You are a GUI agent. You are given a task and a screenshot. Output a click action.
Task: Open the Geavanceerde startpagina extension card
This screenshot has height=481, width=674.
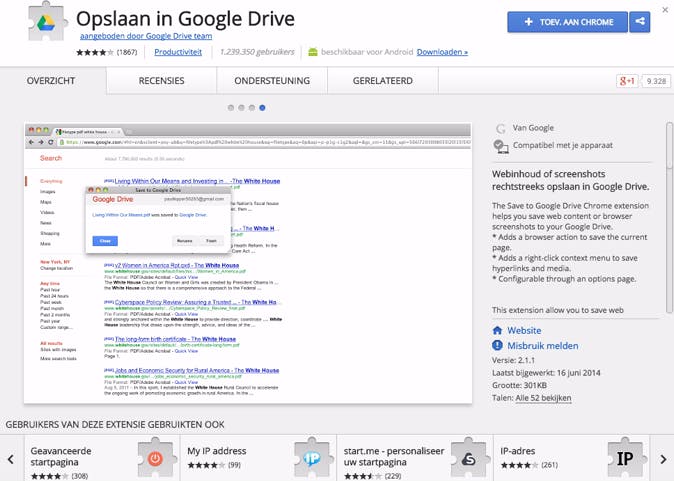click(x=102, y=458)
